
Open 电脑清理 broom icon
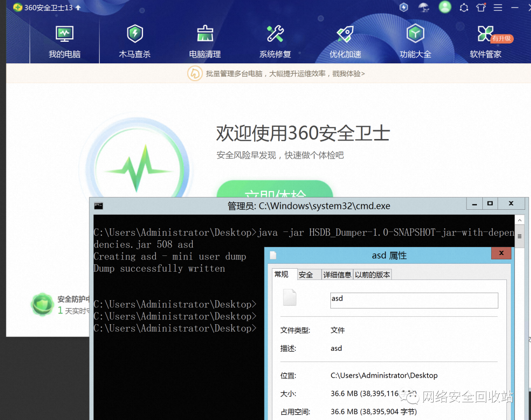pos(205,34)
